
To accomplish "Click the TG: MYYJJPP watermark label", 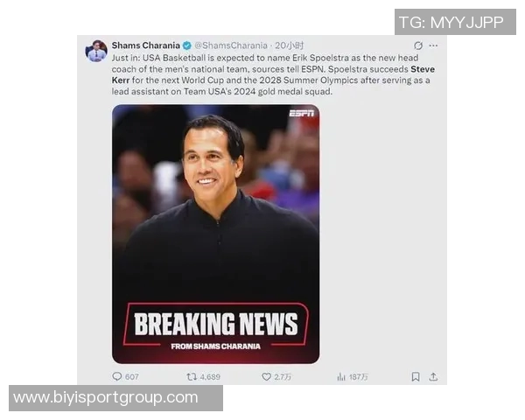I will coord(455,22).
